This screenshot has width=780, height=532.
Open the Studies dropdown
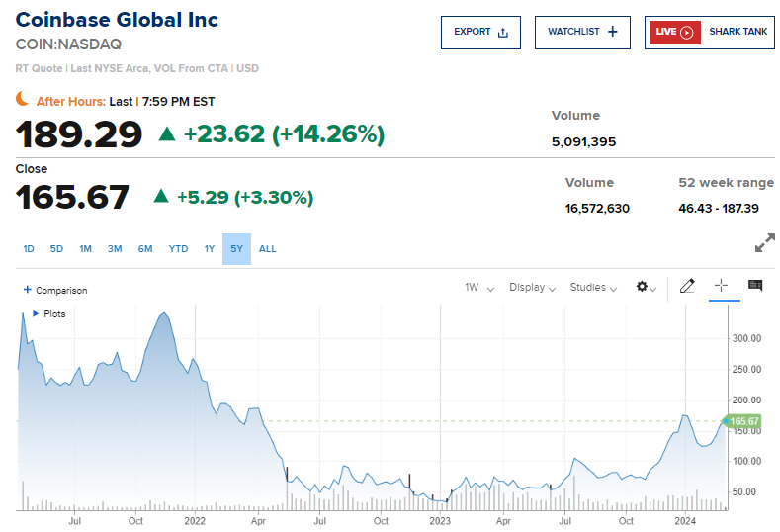593,288
